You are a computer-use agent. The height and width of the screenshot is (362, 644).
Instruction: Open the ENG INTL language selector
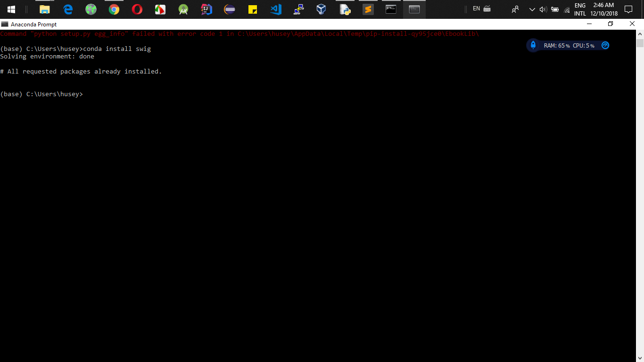(579, 9)
